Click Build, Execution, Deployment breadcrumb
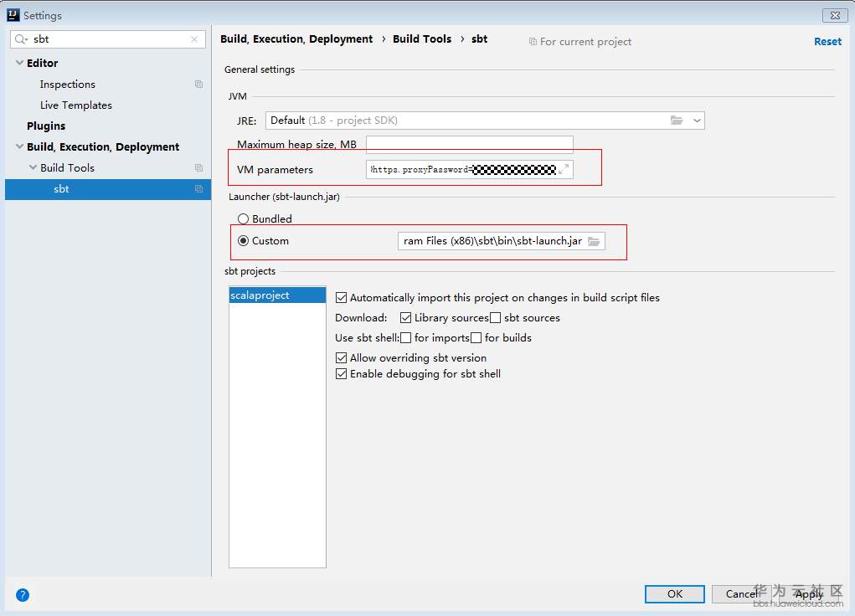 point(296,39)
